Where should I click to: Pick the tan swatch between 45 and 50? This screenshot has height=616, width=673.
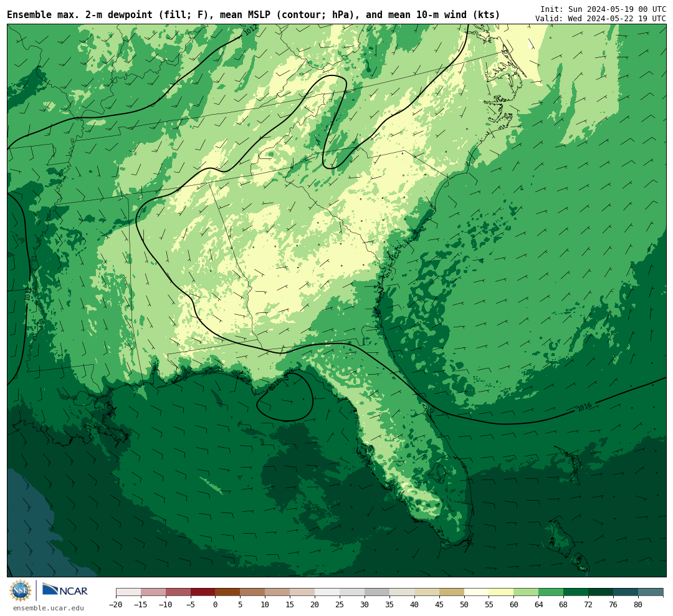[x=452, y=592]
